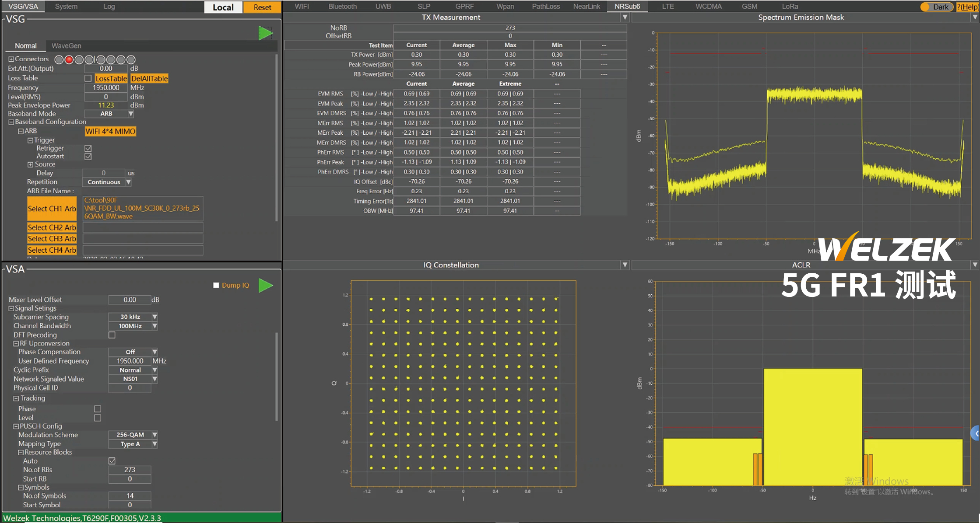Uncheck the Retrigger checkbox
Screen dimensions: 980x523
point(88,148)
